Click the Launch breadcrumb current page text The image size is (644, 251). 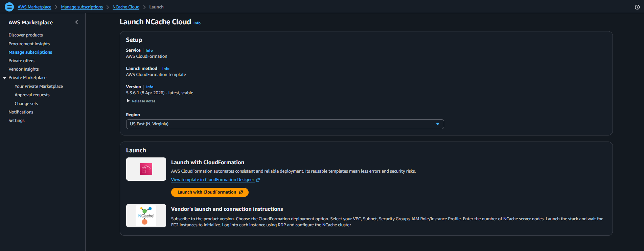coord(156,7)
